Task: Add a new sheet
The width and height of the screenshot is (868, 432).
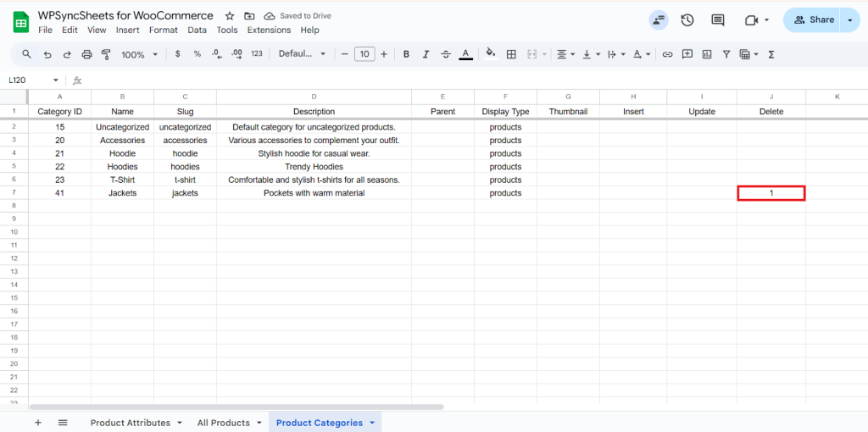Action: click(x=37, y=423)
